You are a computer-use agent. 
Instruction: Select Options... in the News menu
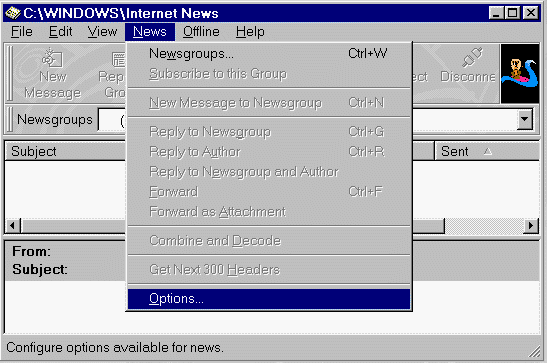tap(269, 299)
